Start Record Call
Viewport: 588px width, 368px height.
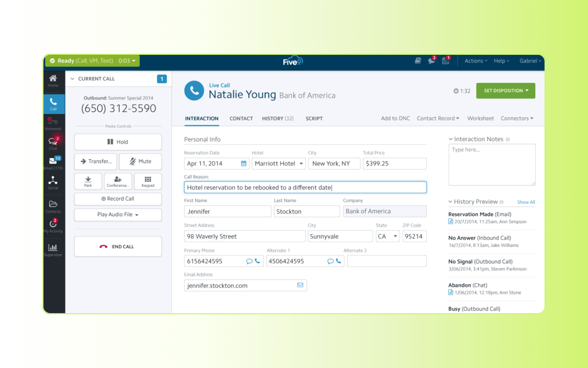pyautogui.click(x=118, y=199)
